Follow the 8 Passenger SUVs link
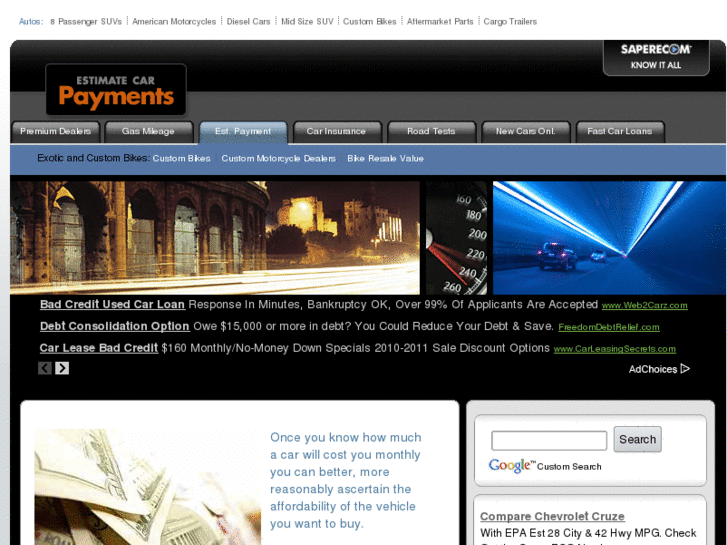Screen dimensions: 727x545 tap(86, 22)
